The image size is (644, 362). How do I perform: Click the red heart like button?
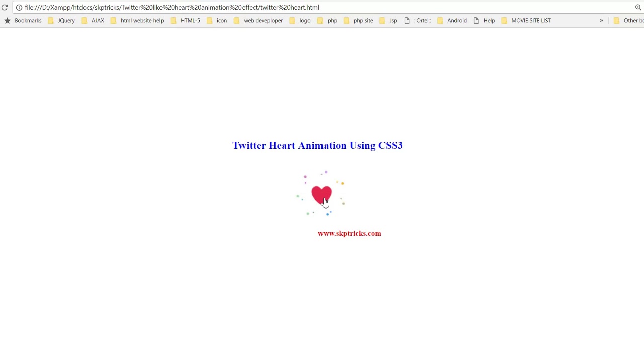tap(321, 195)
